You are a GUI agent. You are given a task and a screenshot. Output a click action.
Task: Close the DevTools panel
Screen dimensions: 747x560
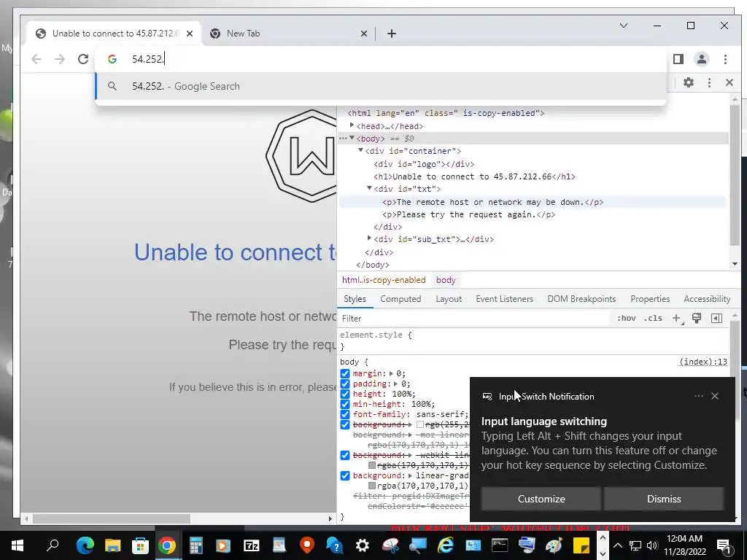[x=729, y=82]
